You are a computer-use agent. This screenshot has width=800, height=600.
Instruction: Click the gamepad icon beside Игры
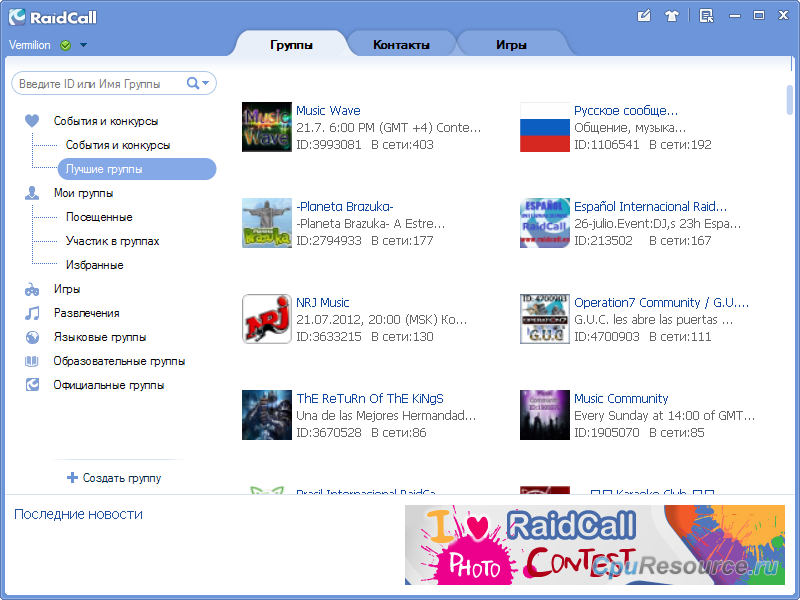point(32,289)
